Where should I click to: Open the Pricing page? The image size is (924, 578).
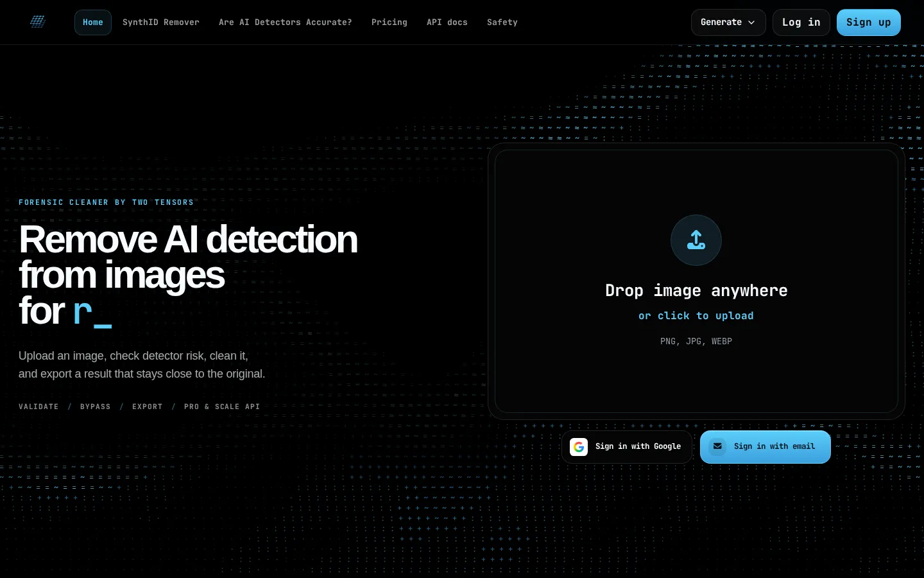[389, 22]
